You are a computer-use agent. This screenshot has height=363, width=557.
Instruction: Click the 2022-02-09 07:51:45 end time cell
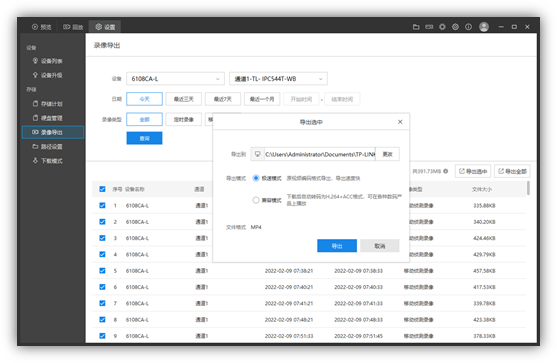pos(358,336)
